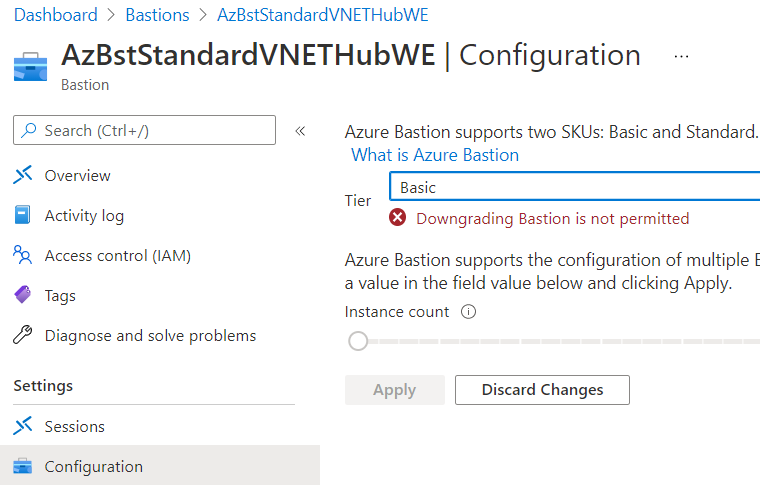Click the Configuration briefcase icon in sidebar
760x486 pixels.
(22, 466)
